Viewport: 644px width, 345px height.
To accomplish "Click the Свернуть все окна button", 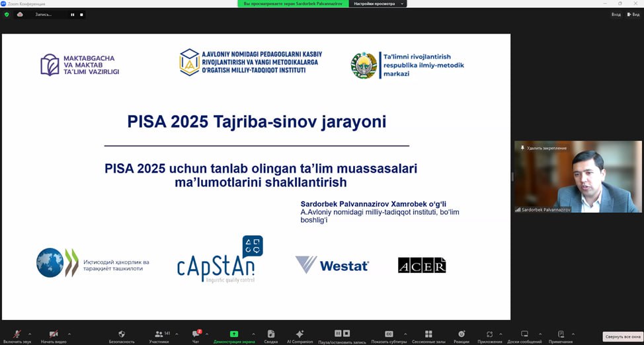I will (x=622, y=336).
